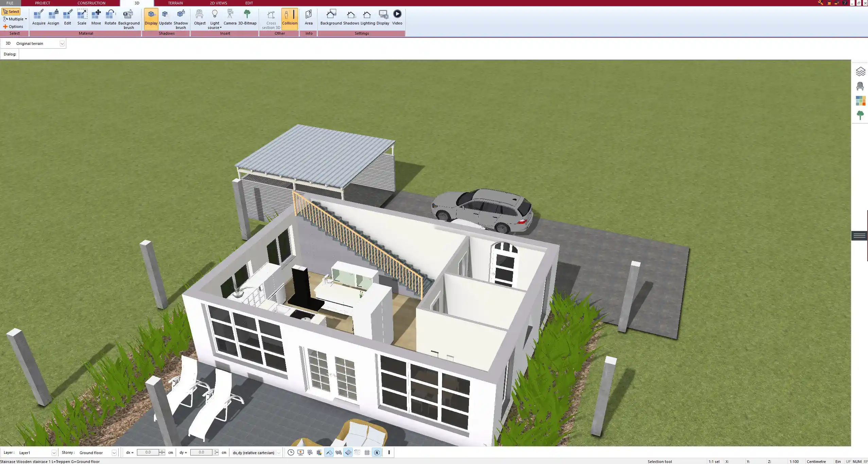Click Update shadows
This screenshot has width=868, height=464.
click(166, 17)
